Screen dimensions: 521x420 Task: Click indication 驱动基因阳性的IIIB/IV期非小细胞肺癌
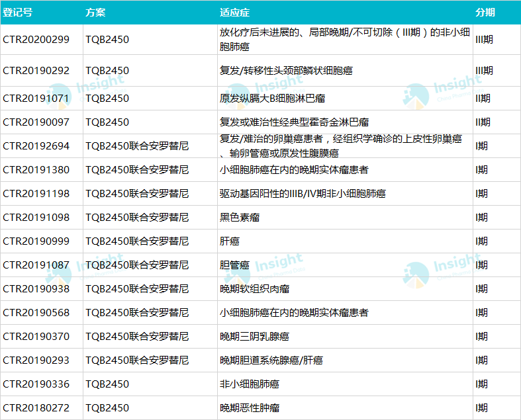[x=303, y=194]
